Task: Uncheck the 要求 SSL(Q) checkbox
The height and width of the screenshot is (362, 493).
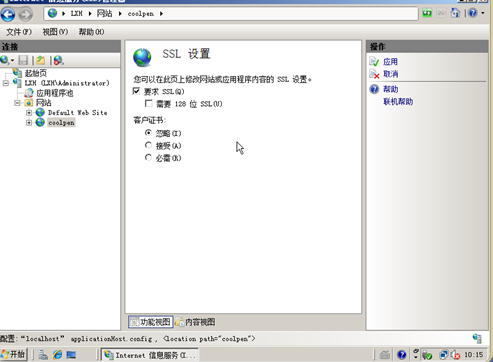Action: pos(136,91)
